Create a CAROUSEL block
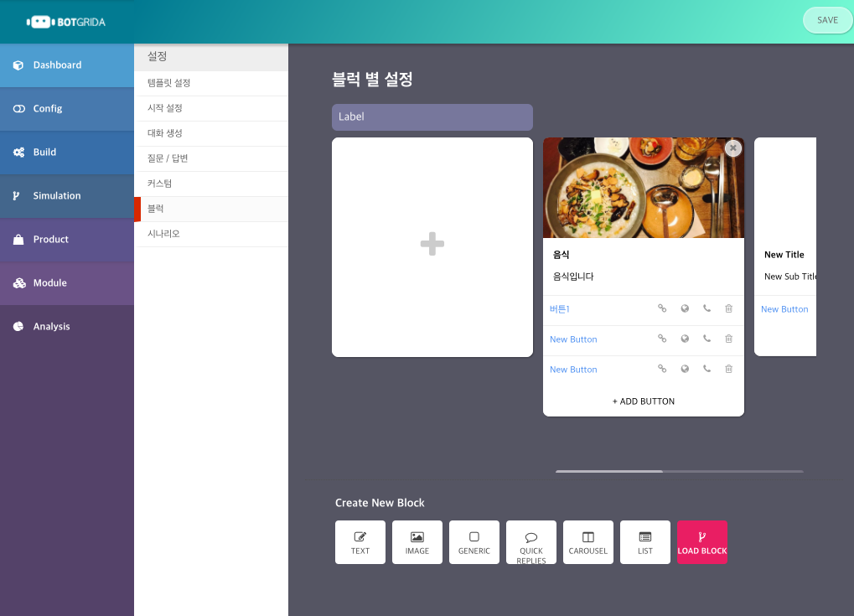Image resolution: width=854 pixels, height=616 pixels. click(587, 542)
